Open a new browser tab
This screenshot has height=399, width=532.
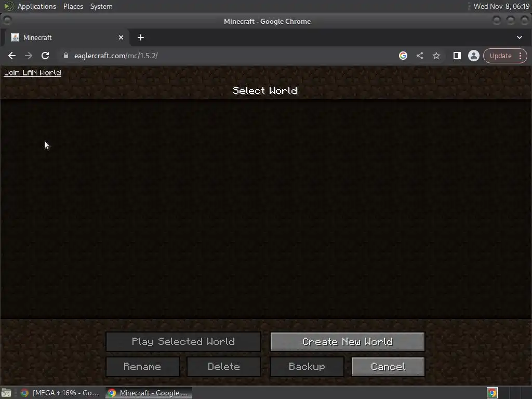pyautogui.click(x=141, y=37)
